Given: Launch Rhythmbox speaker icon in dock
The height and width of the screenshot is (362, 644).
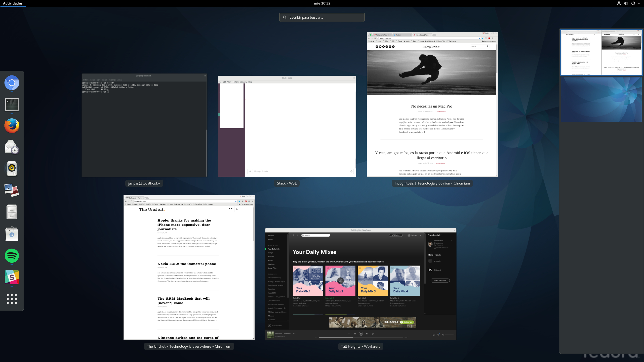Looking at the screenshot, I should click(12, 168).
